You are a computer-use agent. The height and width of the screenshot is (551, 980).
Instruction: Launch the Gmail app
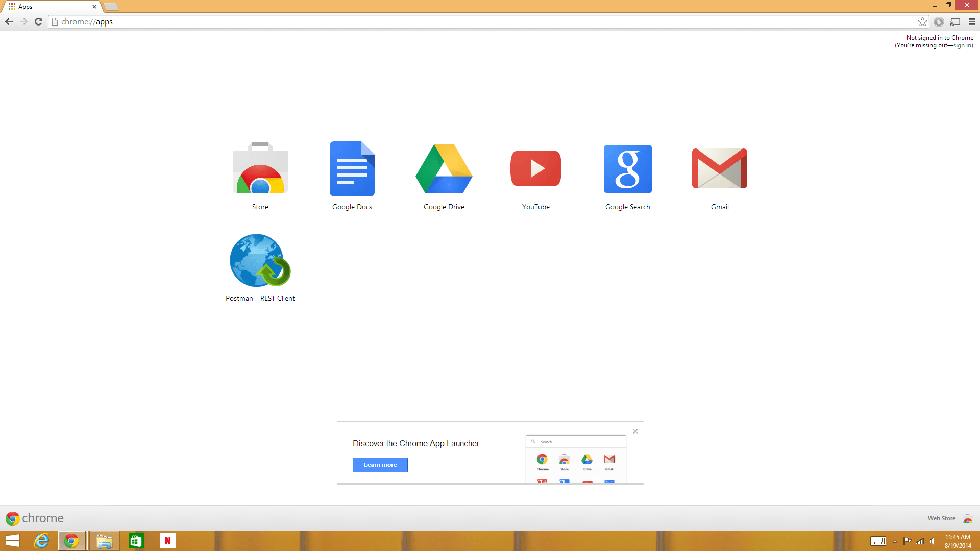coord(720,168)
